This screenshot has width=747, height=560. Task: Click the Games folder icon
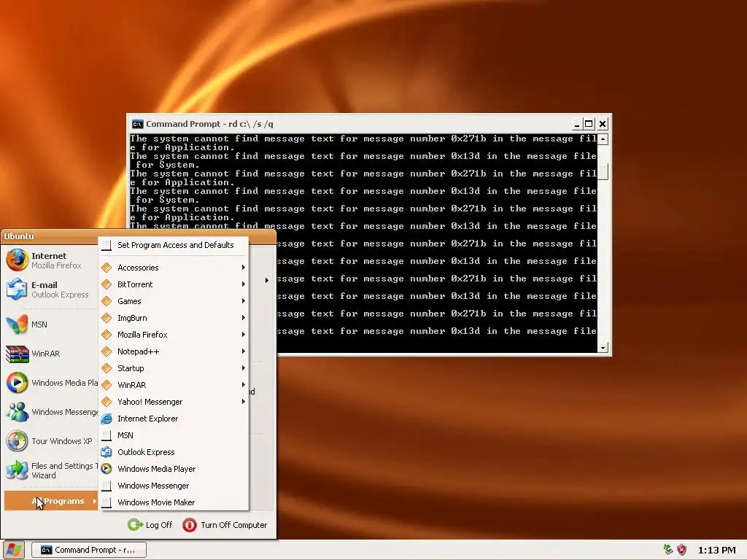coord(107,301)
